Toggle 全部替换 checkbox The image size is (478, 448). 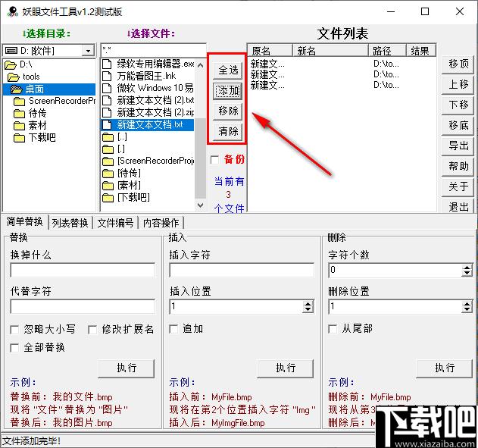(14, 348)
